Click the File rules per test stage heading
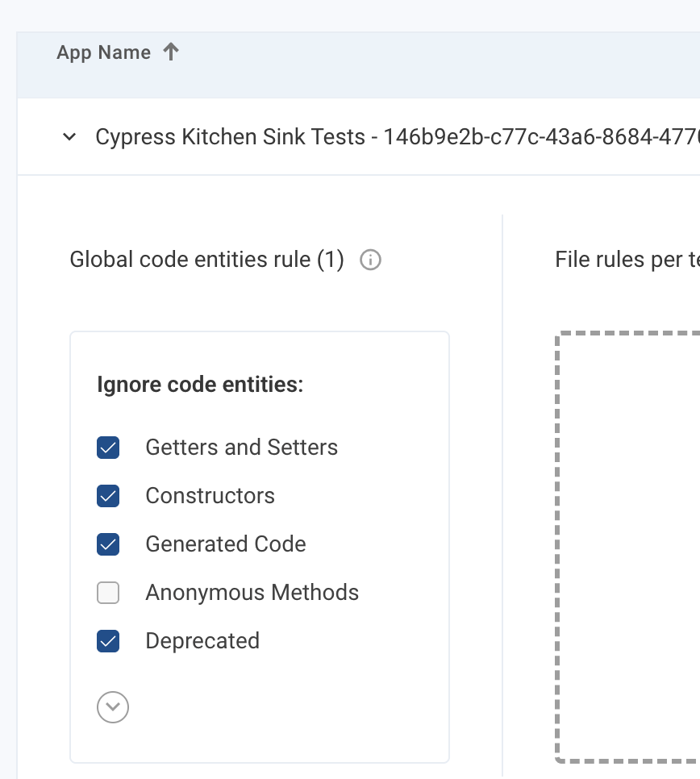This screenshot has width=700, height=779. click(627, 260)
